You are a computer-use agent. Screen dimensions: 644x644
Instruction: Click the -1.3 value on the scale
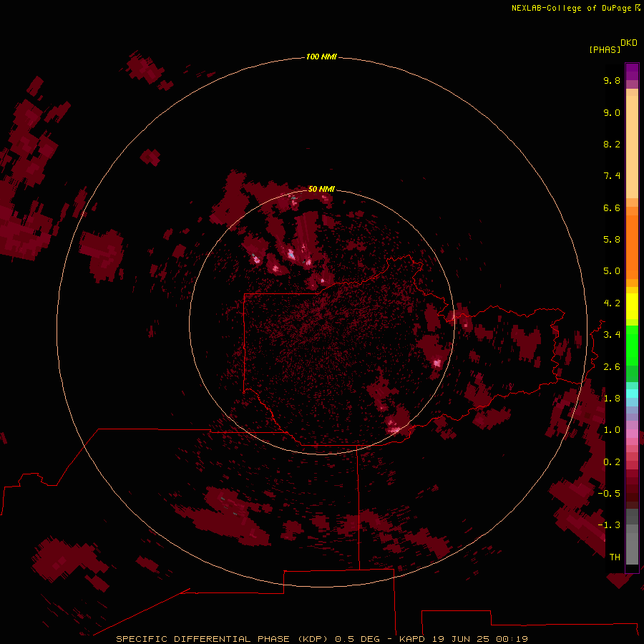pos(609,525)
